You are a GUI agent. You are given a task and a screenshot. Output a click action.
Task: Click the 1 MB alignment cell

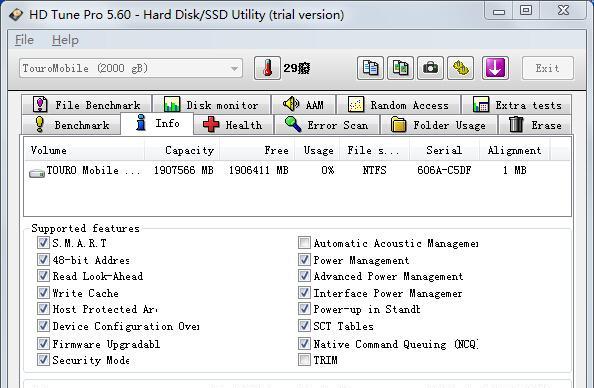514,171
